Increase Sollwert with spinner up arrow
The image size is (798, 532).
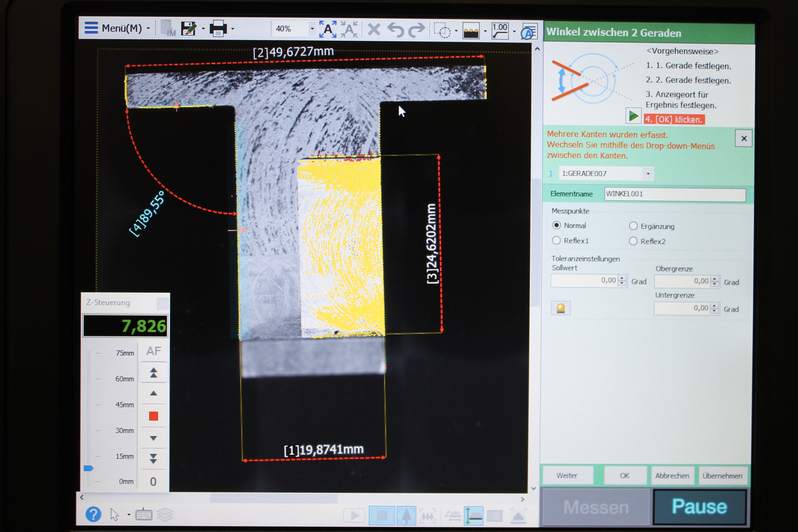coord(622,278)
